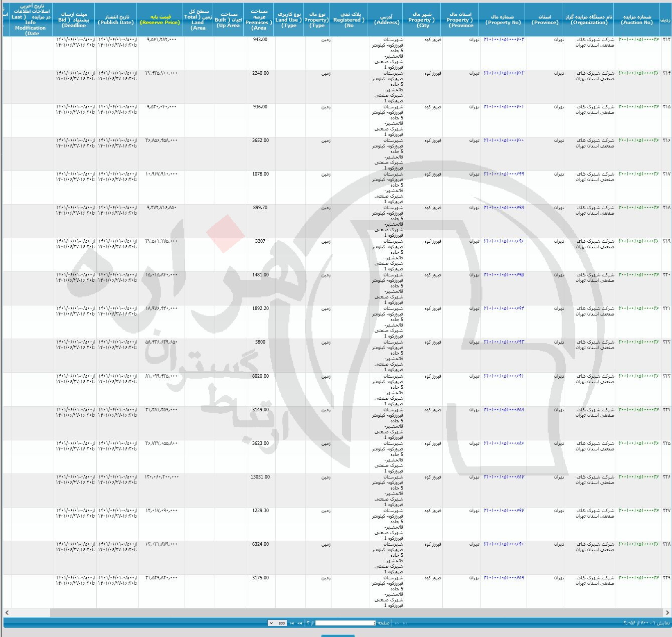Viewport: 672px width, 637px height.
Task: Click the horizontal scrollbar right arrow
Action: coord(667,612)
